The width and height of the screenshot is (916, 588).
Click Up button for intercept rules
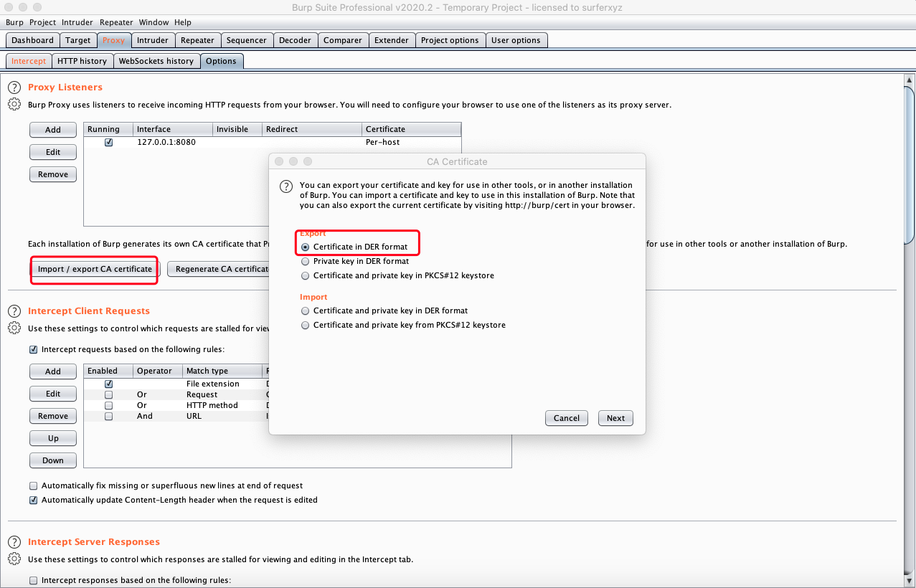point(53,438)
